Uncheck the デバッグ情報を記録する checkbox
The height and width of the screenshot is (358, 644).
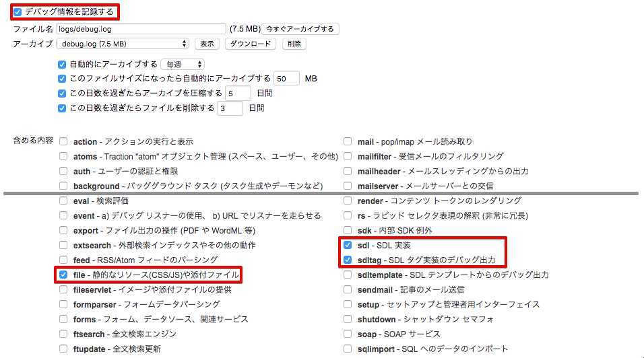(x=18, y=12)
